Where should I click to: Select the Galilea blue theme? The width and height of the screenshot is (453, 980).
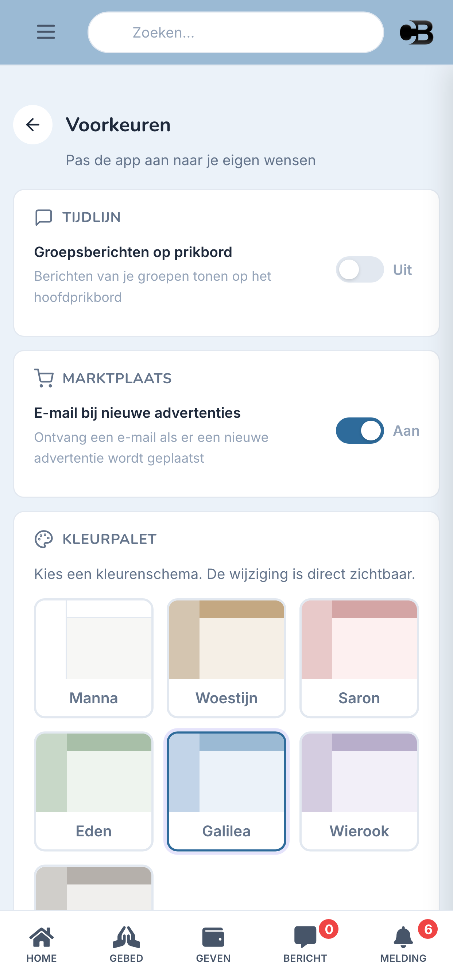[x=226, y=791]
